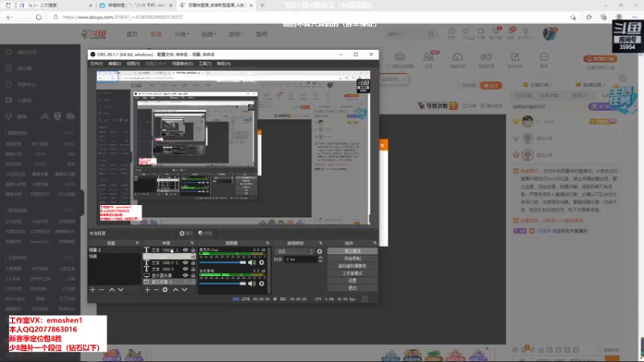This screenshot has width=644, height=362.
Task: Click the 开始录制 button in OBS controls
Action: coord(352,258)
